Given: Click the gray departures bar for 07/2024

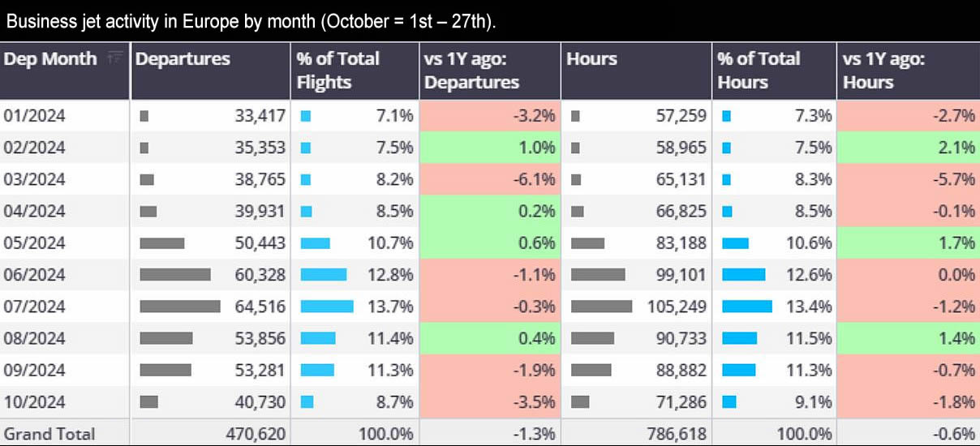Looking at the screenshot, I should [x=180, y=307].
